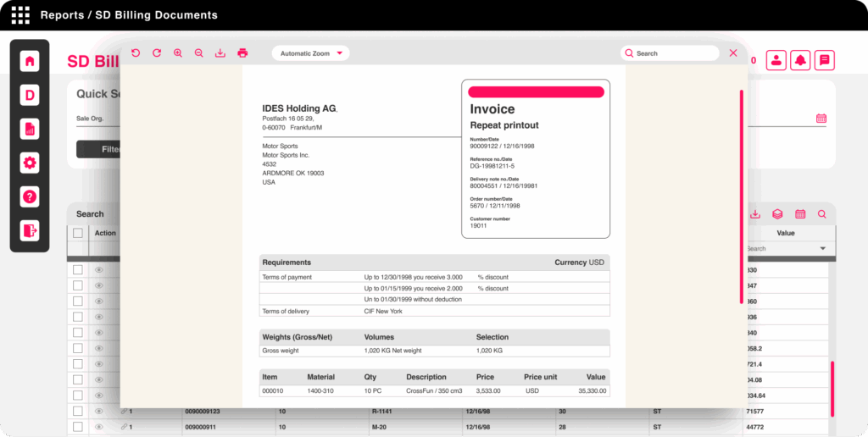Rotate the invoice clockwise
Image resolution: width=868 pixels, height=437 pixels.
pos(157,53)
